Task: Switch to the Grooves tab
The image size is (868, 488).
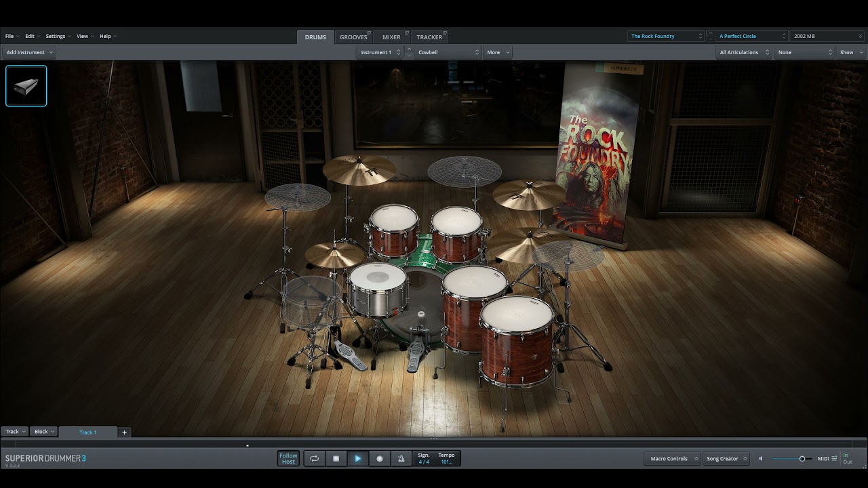Action: [x=353, y=37]
